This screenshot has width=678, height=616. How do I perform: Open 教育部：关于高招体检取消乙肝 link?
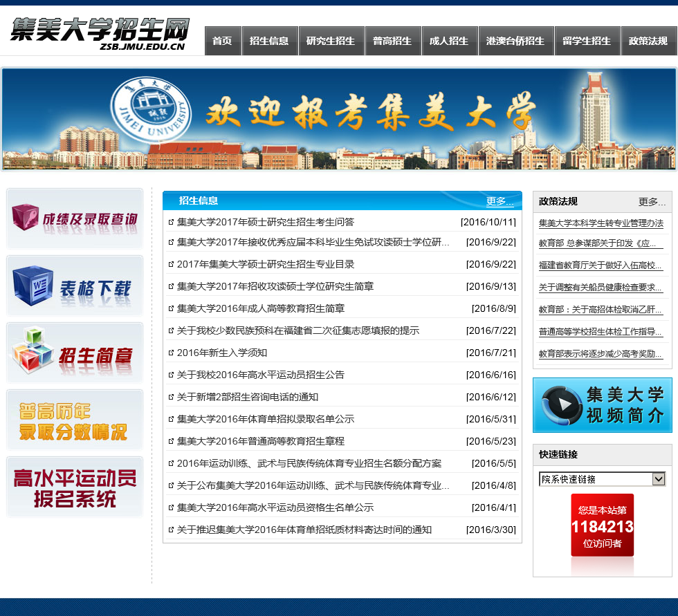coord(601,310)
